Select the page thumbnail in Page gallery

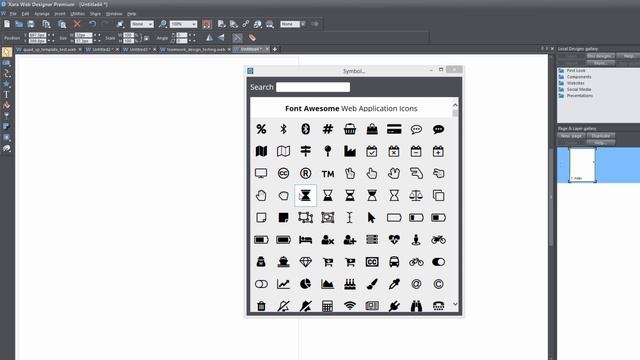click(x=582, y=165)
